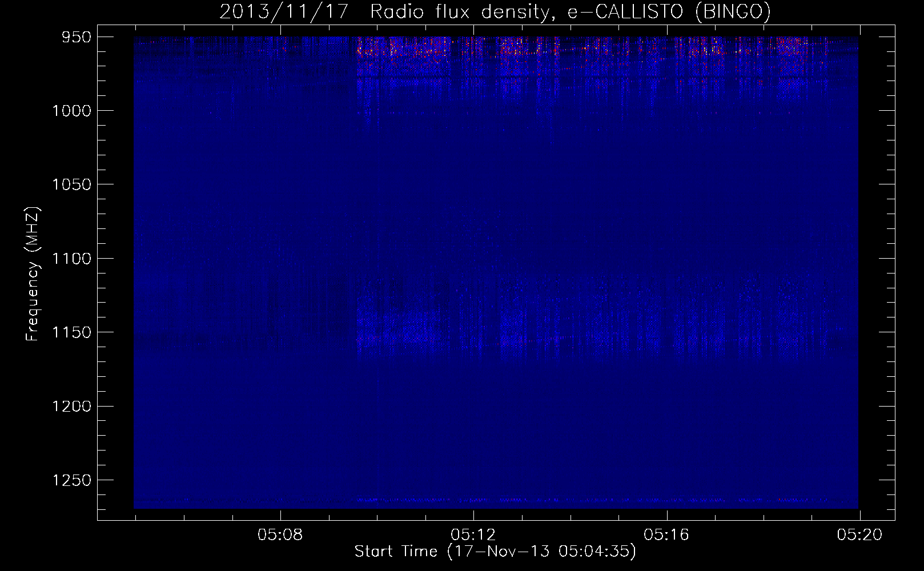This screenshot has width=924, height=571.
Task: Select the 1250 frequency tick label
Action: click(x=71, y=480)
